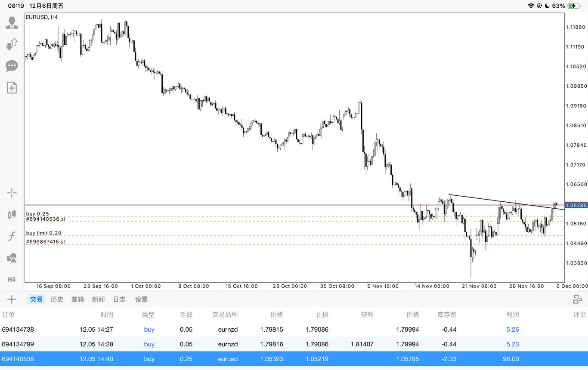
Task: Toggle the panel layout icon at right
Action: point(577,299)
